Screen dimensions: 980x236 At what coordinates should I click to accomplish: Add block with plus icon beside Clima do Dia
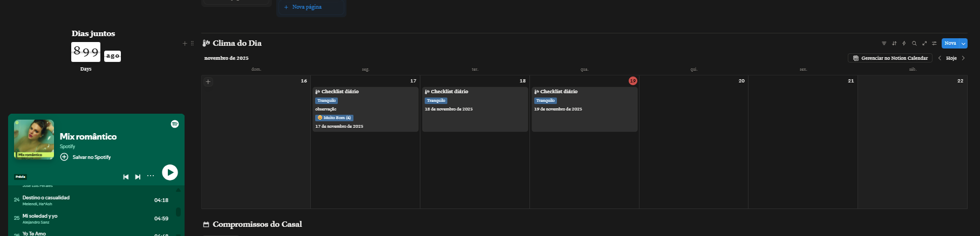[185, 43]
